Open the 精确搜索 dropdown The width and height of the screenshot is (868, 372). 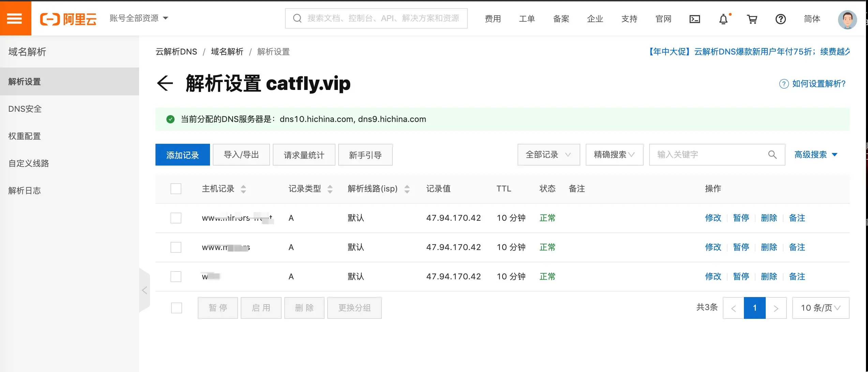(614, 155)
